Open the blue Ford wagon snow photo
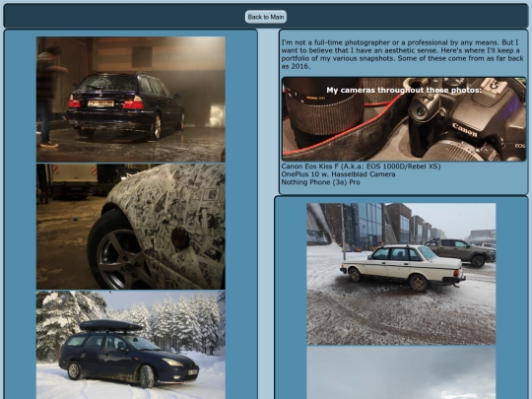This screenshot has width=532, height=399. pyautogui.click(x=131, y=345)
